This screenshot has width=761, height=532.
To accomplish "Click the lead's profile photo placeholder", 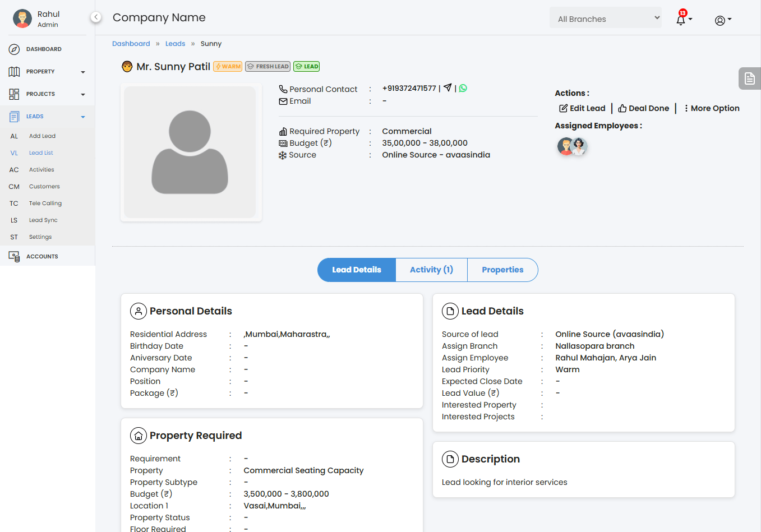I will (x=190, y=152).
